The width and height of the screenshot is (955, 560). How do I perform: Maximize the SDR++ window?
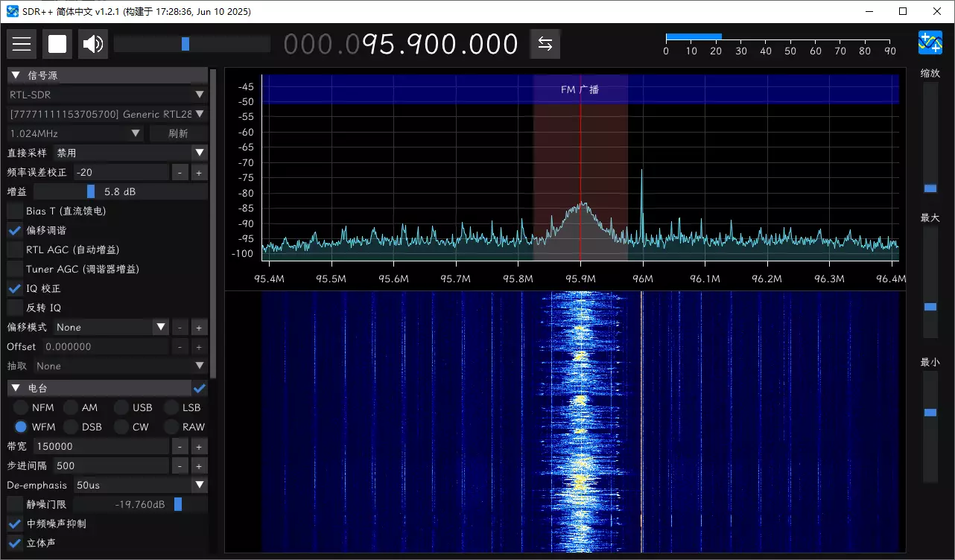click(x=903, y=11)
